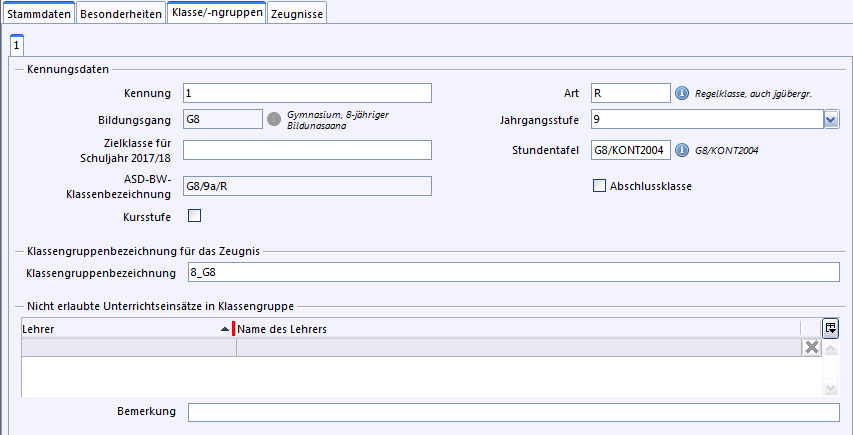This screenshot has height=435, width=853.
Task: Toggle the Kursstufe checkbox
Action: (194, 215)
